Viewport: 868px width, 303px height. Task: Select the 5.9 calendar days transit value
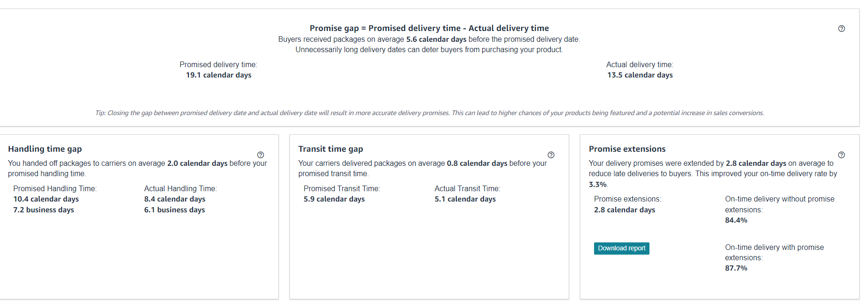[x=334, y=199]
